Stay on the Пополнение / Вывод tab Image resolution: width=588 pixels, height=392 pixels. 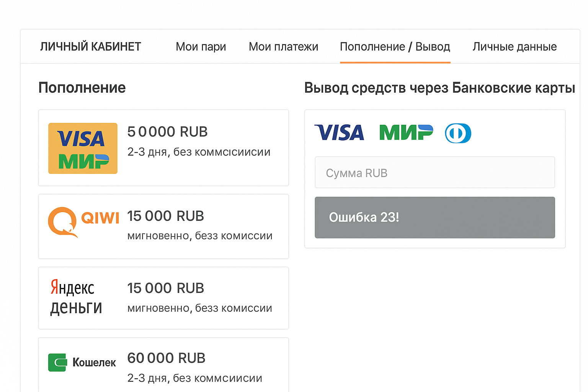point(395,46)
